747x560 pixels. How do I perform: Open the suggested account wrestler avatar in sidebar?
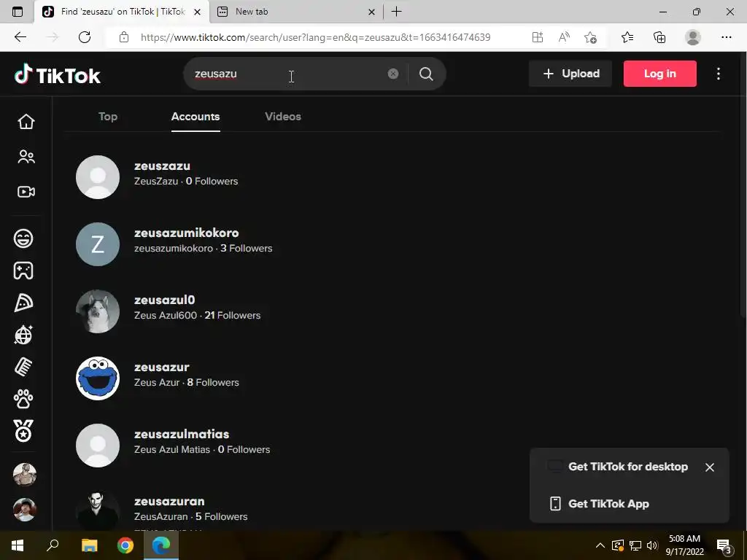(x=24, y=474)
